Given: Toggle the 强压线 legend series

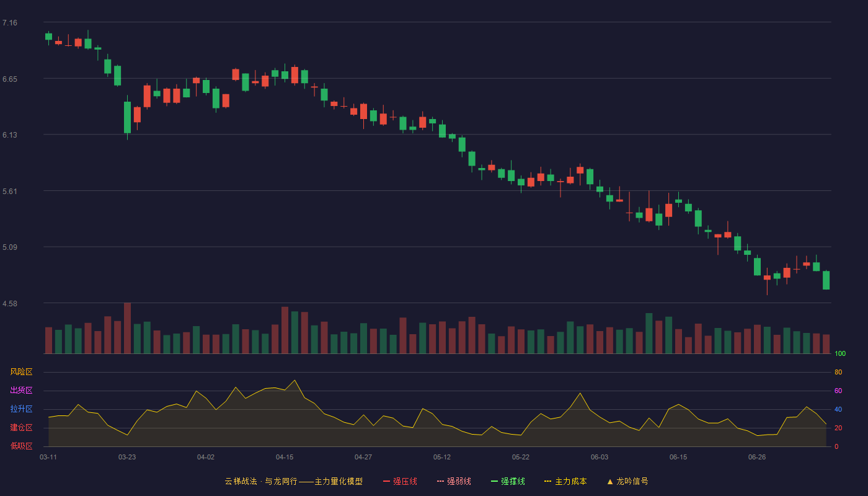Looking at the screenshot, I should (x=400, y=481).
